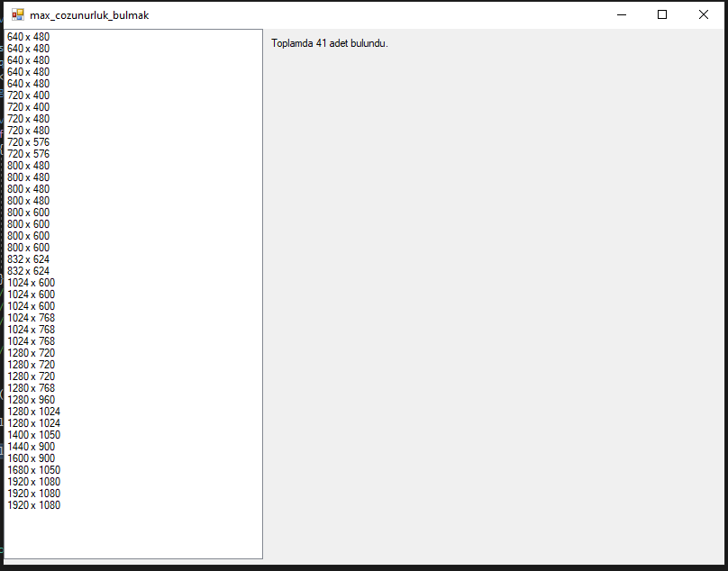
Task: Select the 1280 x 960 resolution
Action: coord(32,400)
